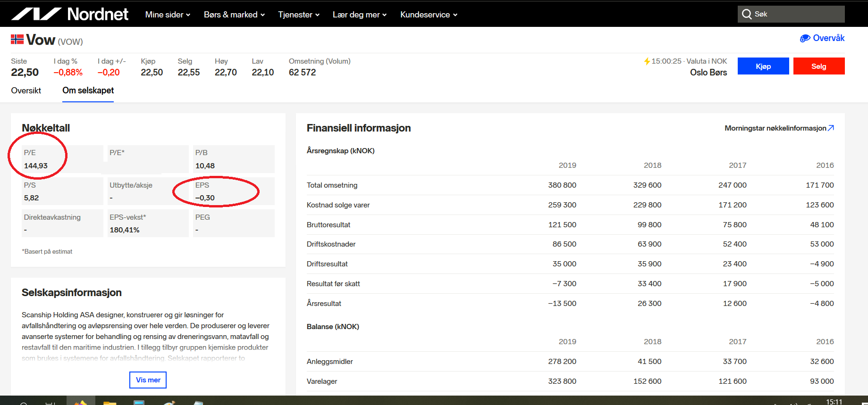Click the Varelager row label
Viewport: 868px width, 405px height.
(322, 381)
